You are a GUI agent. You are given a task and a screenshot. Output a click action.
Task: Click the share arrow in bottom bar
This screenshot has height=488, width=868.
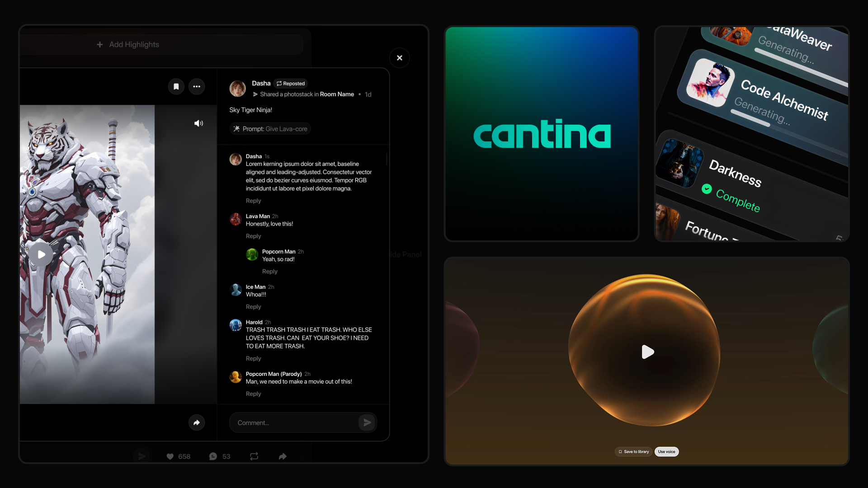click(283, 456)
